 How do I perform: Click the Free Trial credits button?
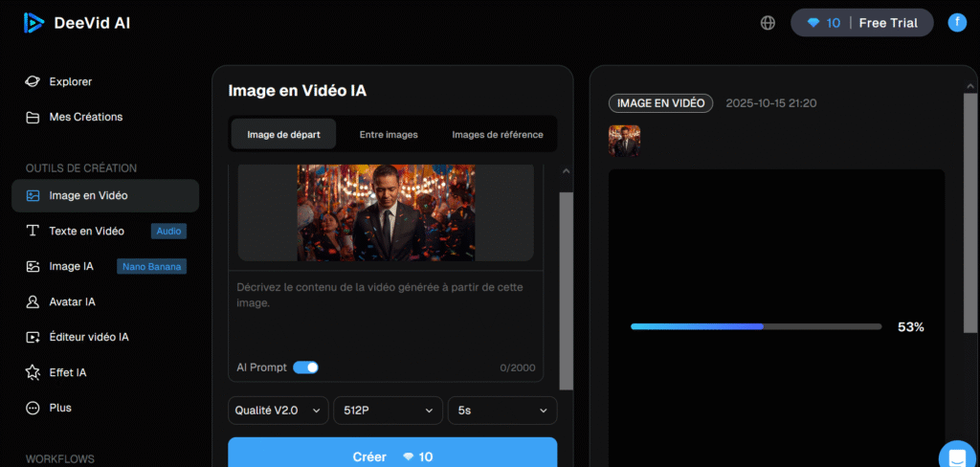(861, 23)
